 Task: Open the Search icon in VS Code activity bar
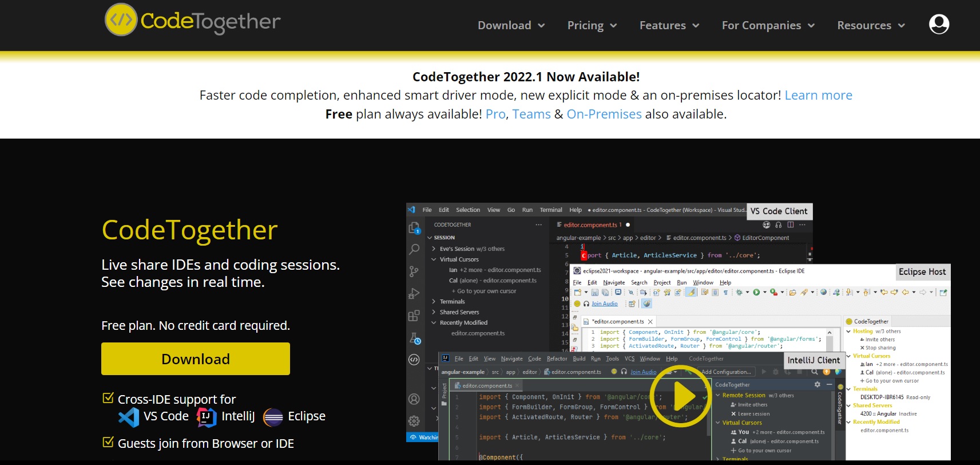pos(414,249)
